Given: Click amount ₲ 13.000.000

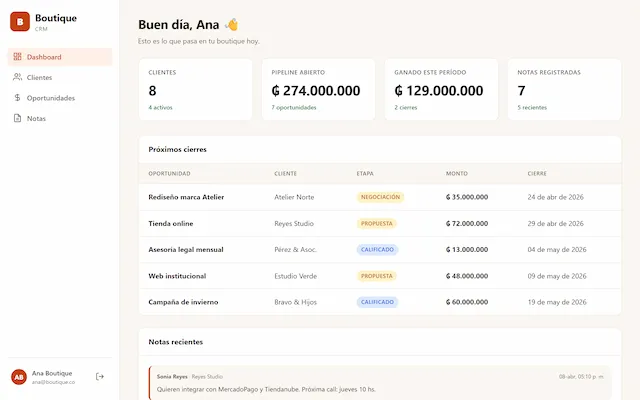Looking at the screenshot, I should 467,250.
